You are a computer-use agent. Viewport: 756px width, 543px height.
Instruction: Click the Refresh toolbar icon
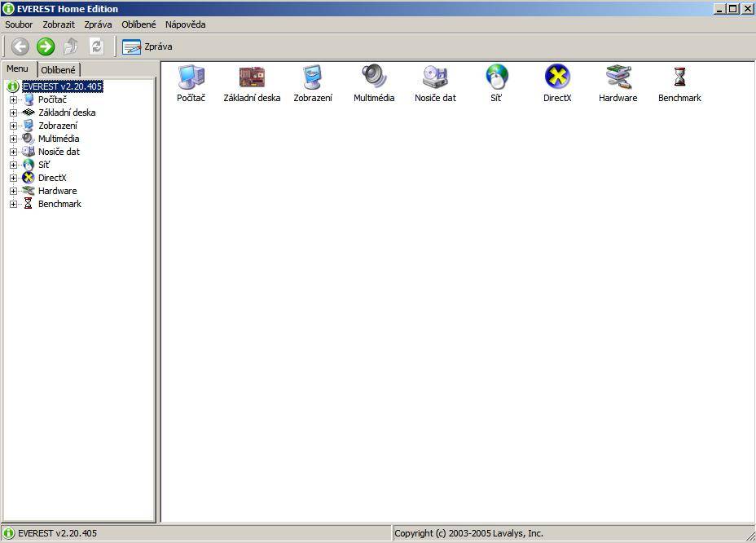(96, 46)
